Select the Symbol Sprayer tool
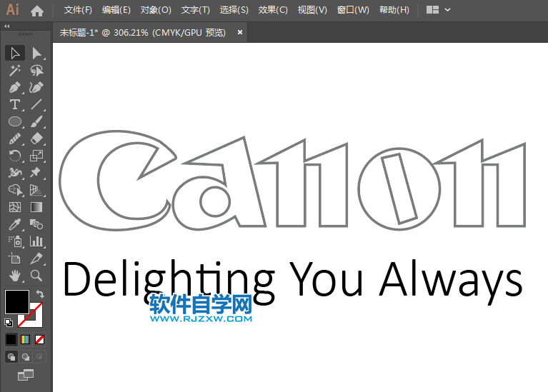The image size is (548, 392). [x=15, y=241]
